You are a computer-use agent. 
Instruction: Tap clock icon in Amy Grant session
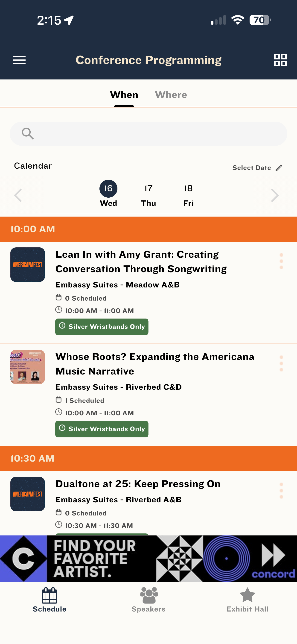(x=58, y=310)
